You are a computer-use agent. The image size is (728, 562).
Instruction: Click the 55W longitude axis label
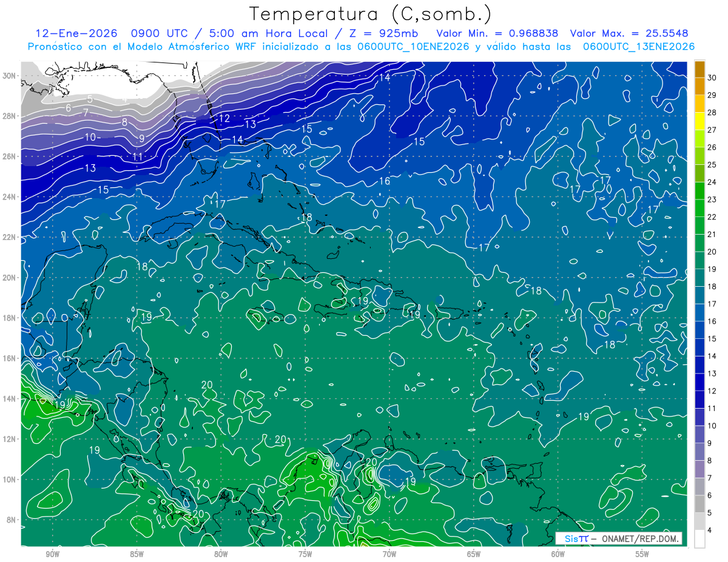642,554
